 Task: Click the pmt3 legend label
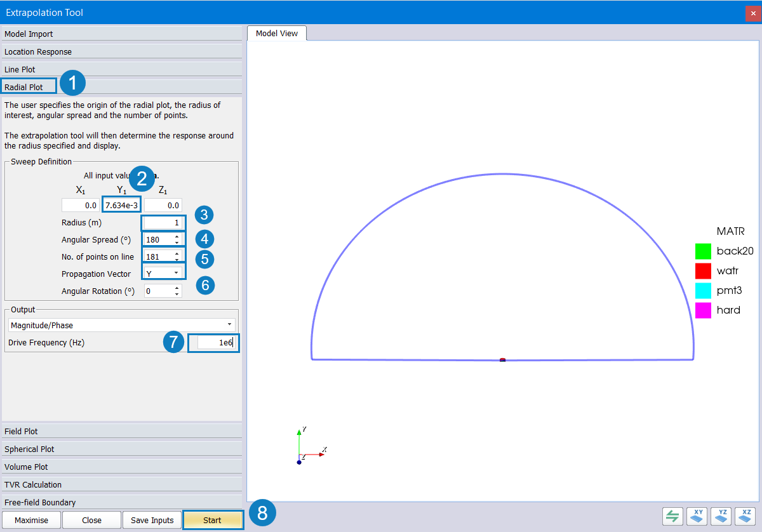point(729,290)
